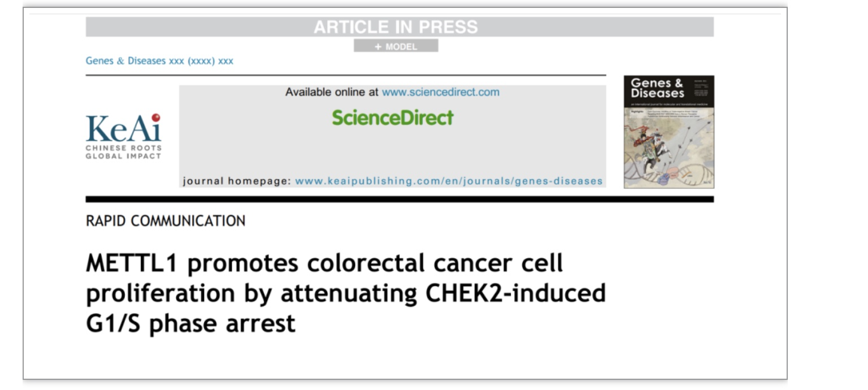Click the Genes & Diseases title on the cover
868x390 pixels.
coord(658,88)
